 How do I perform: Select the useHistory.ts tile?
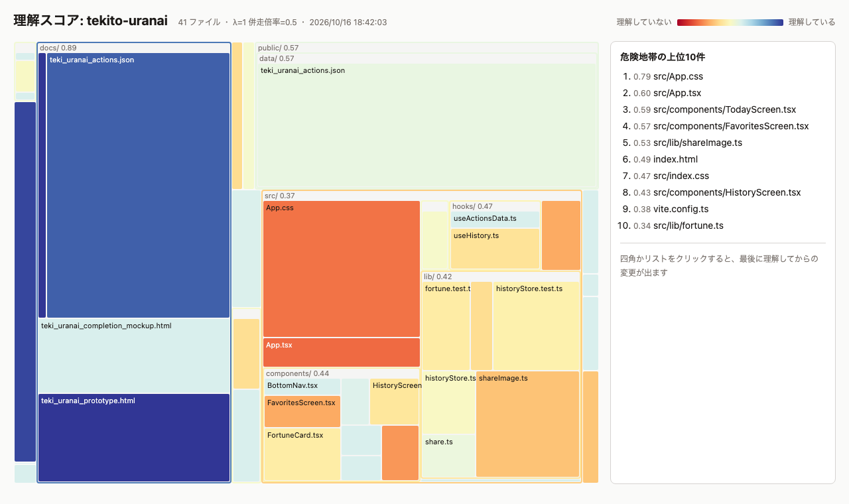click(495, 249)
